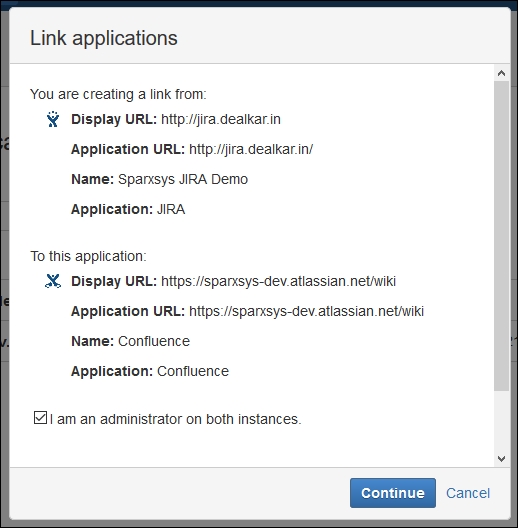
Task: Click the Confluence application icon
Action: [x=53, y=281]
